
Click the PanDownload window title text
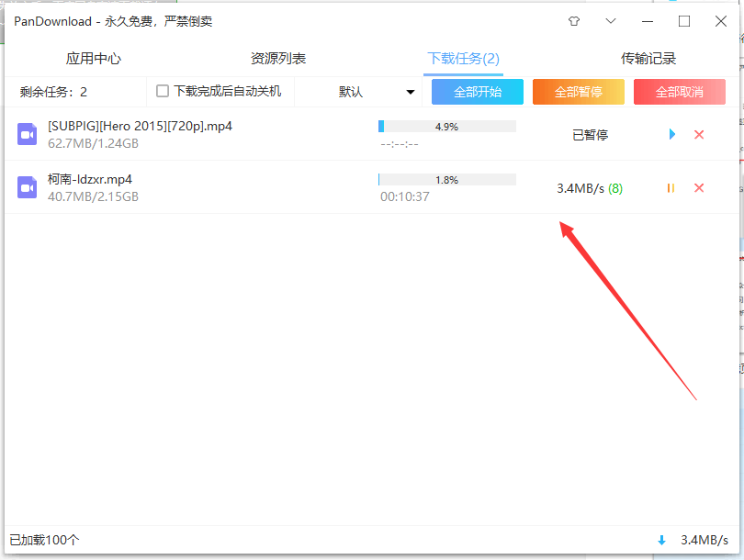click(113, 21)
